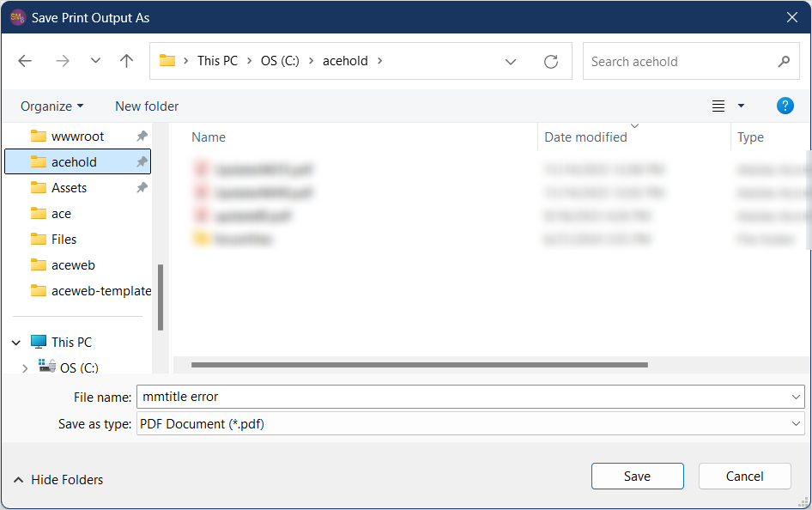Expand OS (C:) in the navigation pane
The image size is (812, 510).
point(25,367)
